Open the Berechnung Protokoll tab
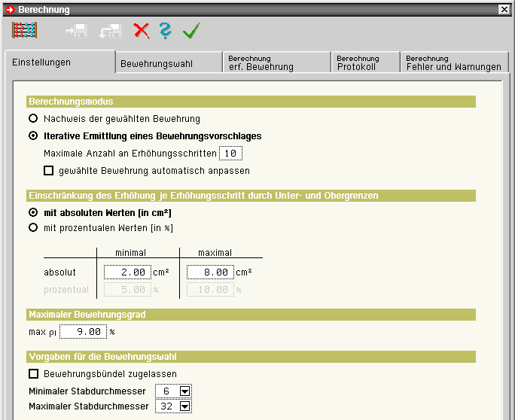 358,62
